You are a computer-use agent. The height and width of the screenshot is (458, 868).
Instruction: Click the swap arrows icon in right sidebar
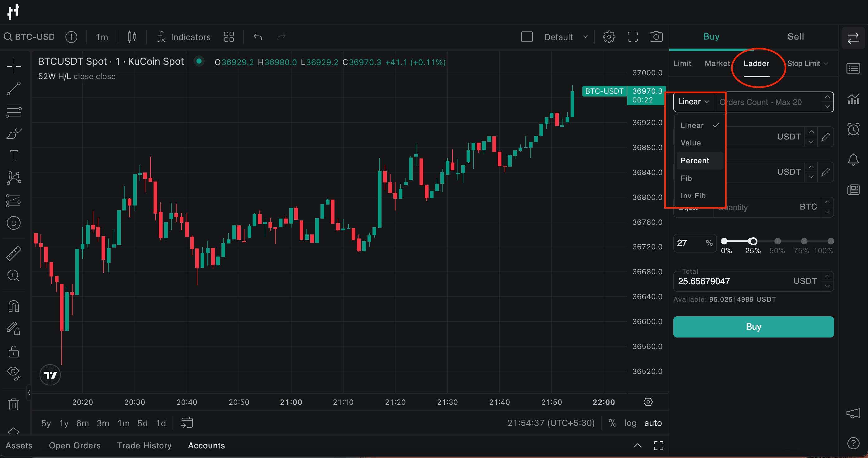click(853, 38)
